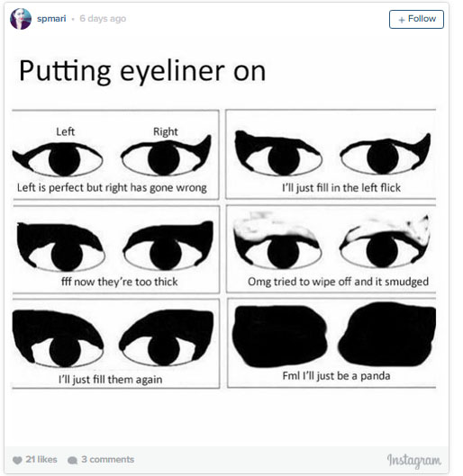The image size is (463, 476).
Task: Click the 'I'll just fill them again' panel
Action: tap(115, 344)
